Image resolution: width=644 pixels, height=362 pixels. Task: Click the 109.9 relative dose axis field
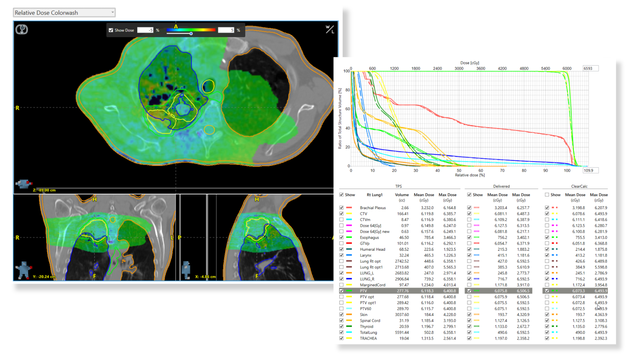point(590,171)
